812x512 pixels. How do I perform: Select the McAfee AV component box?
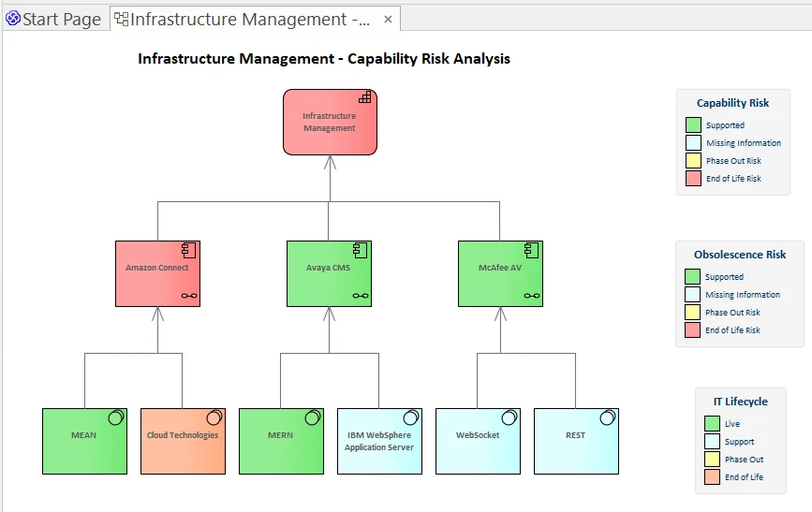tap(500, 274)
